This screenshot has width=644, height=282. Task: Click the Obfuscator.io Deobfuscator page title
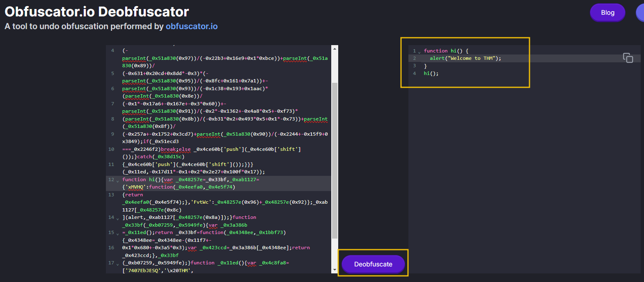pyautogui.click(x=97, y=11)
